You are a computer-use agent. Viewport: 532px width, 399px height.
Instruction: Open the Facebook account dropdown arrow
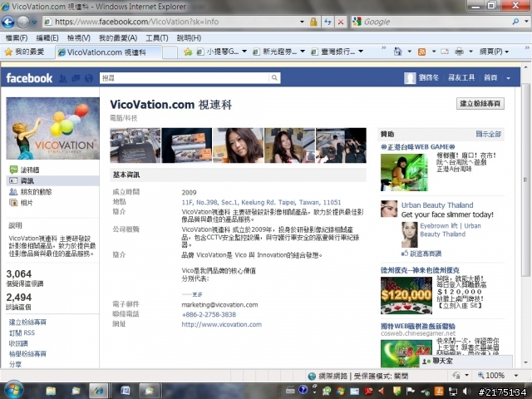tap(508, 78)
